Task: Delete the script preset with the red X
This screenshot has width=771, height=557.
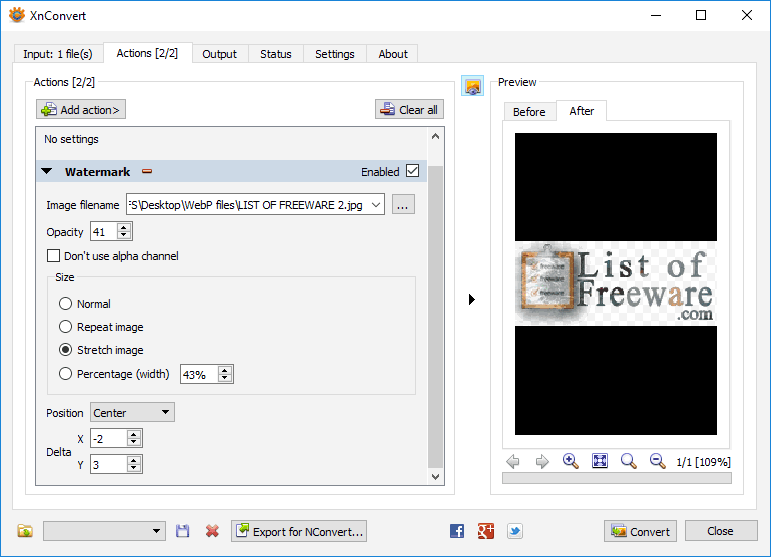Action: point(212,531)
